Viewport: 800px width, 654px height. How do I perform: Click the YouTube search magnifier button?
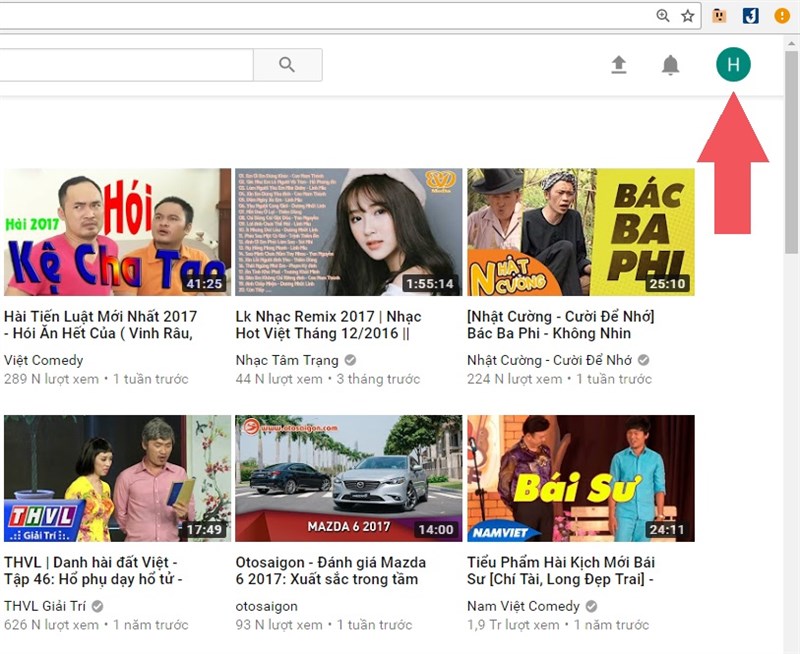pos(287,65)
